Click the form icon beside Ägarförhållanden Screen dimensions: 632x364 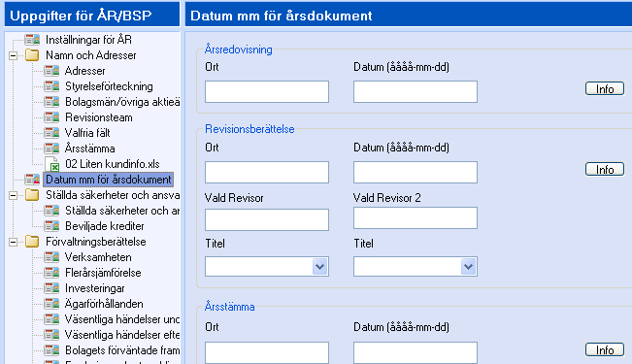coord(51,304)
